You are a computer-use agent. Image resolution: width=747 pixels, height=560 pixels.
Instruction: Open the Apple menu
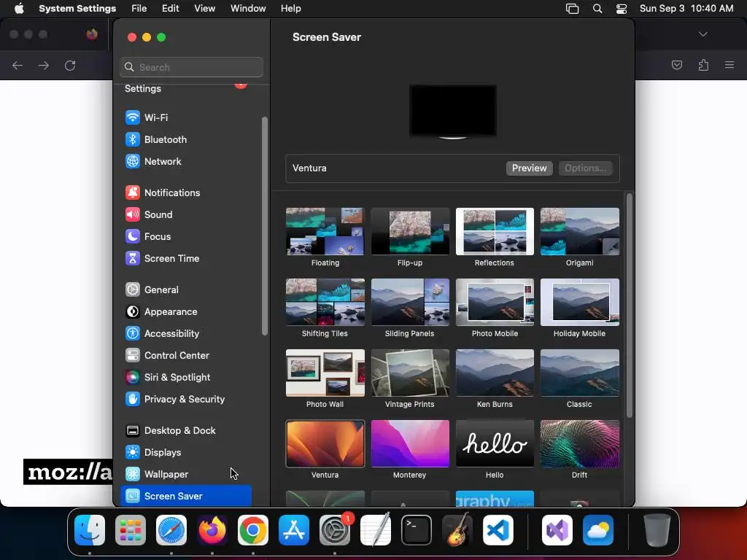(19, 9)
